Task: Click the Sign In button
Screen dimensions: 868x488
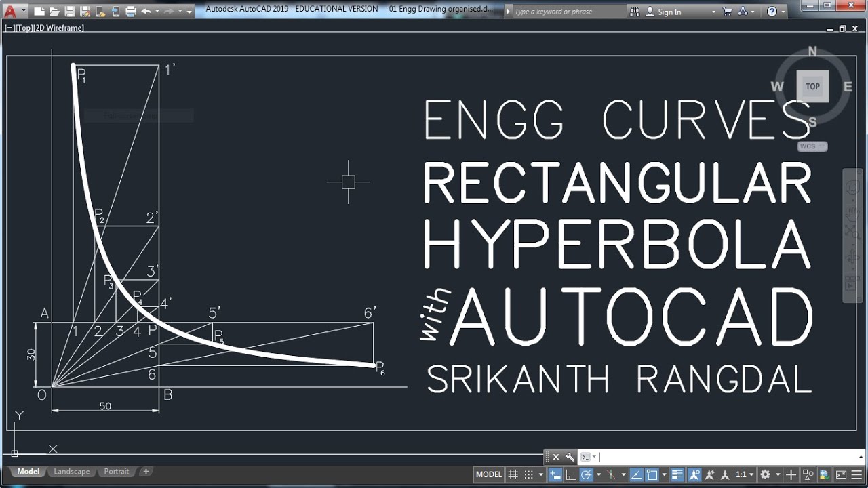Action: tap(669, 12)
